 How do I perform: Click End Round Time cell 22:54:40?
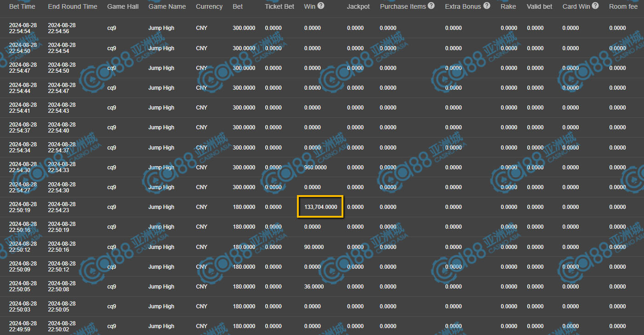tap(62, 127)
